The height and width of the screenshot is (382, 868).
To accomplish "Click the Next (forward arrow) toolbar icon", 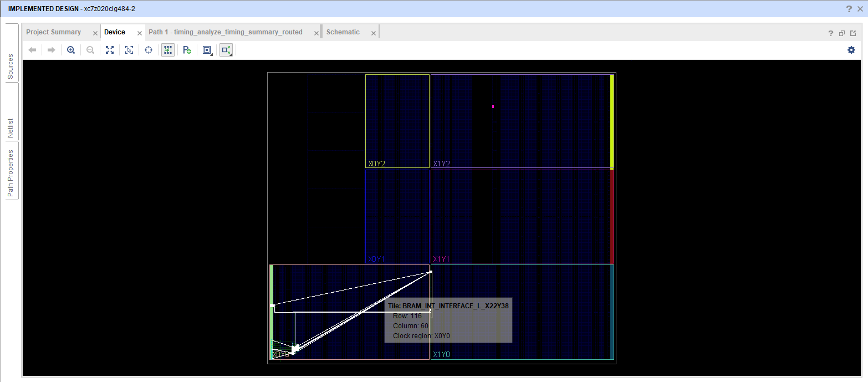I will point(51,50).
